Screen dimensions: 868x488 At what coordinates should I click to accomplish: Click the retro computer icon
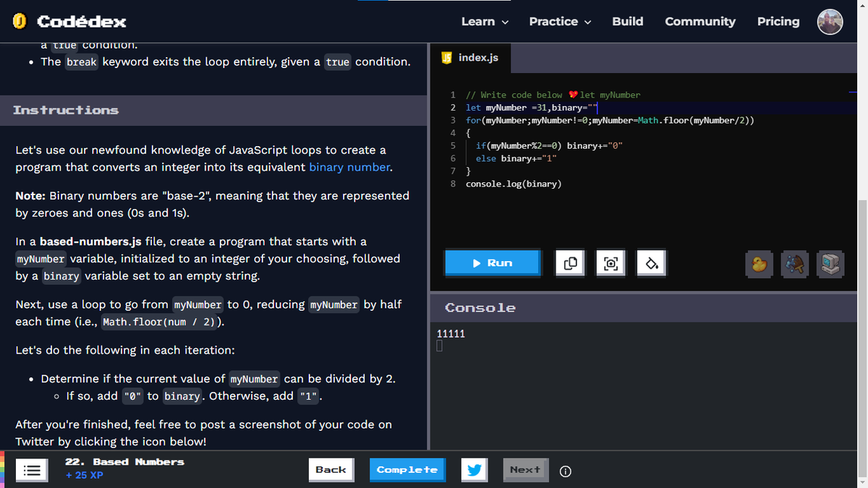tap(830, 264)
